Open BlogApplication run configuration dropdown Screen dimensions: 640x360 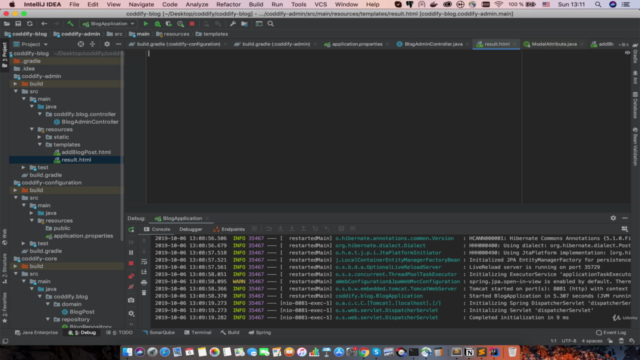click(109, 24)
